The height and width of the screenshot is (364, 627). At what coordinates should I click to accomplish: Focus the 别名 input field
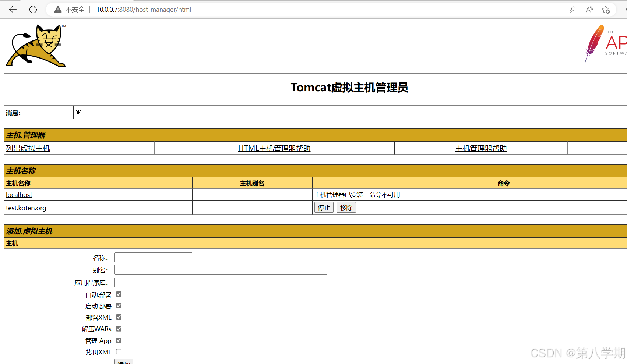[x=221, y=270]
